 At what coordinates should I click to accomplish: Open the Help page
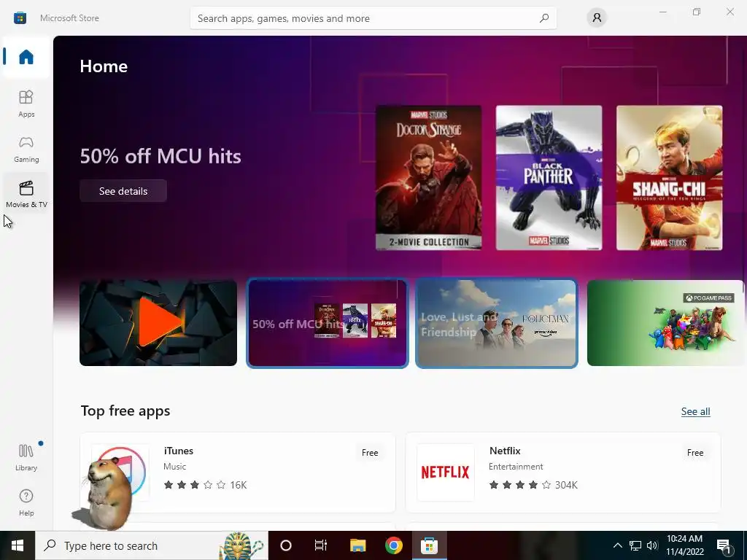pos(26,502)
